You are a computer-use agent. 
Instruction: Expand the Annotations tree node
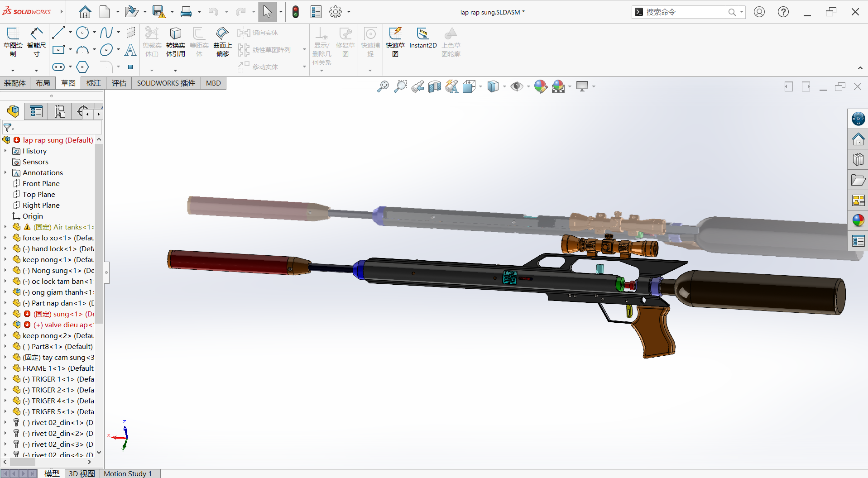click(5, 172)
